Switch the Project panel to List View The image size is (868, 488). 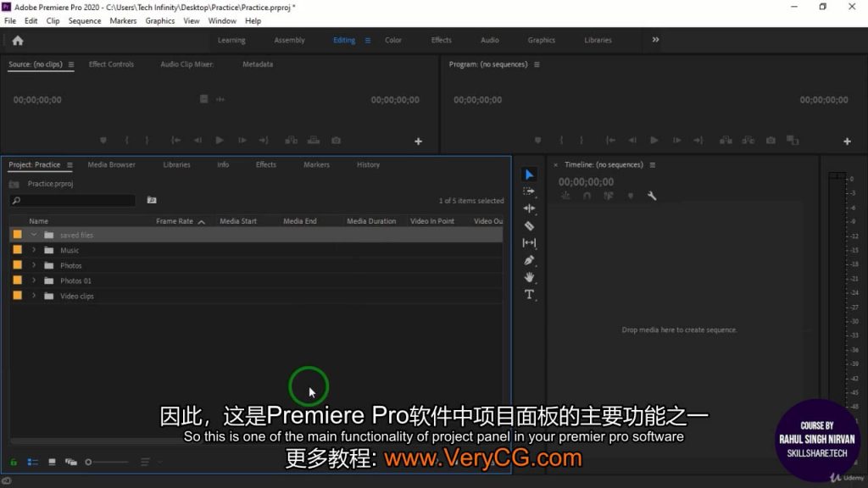coord(33,462)
